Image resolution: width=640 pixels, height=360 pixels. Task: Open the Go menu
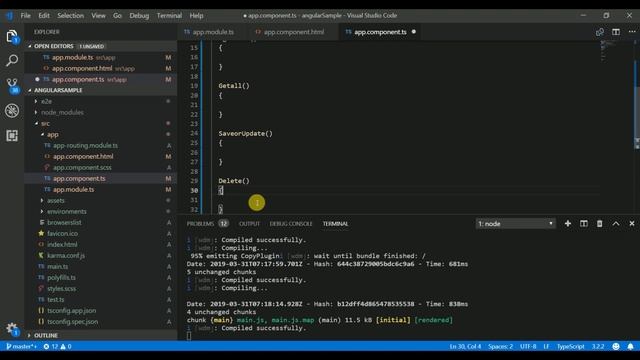point(117,16)
